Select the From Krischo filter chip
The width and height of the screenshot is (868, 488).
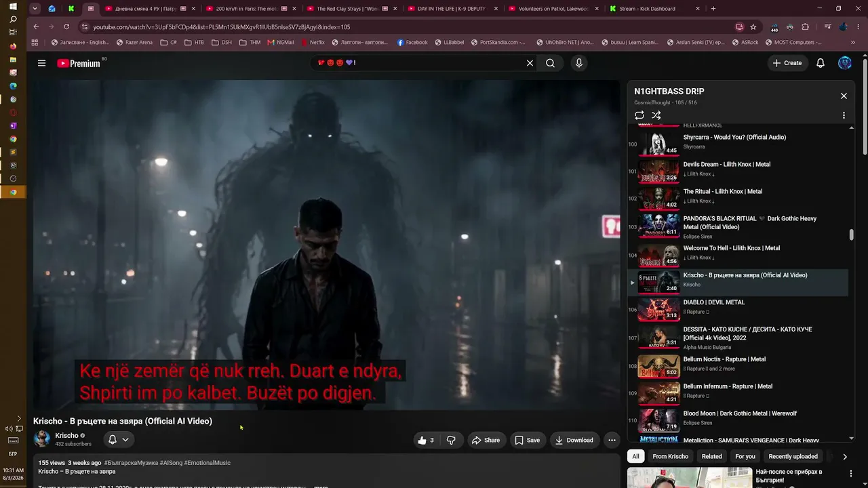670,456
